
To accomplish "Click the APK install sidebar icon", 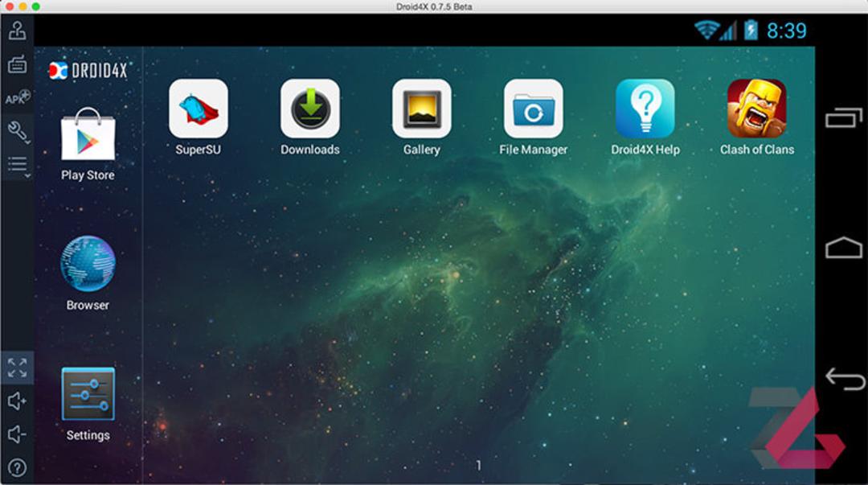I will [x=17, y=98].
